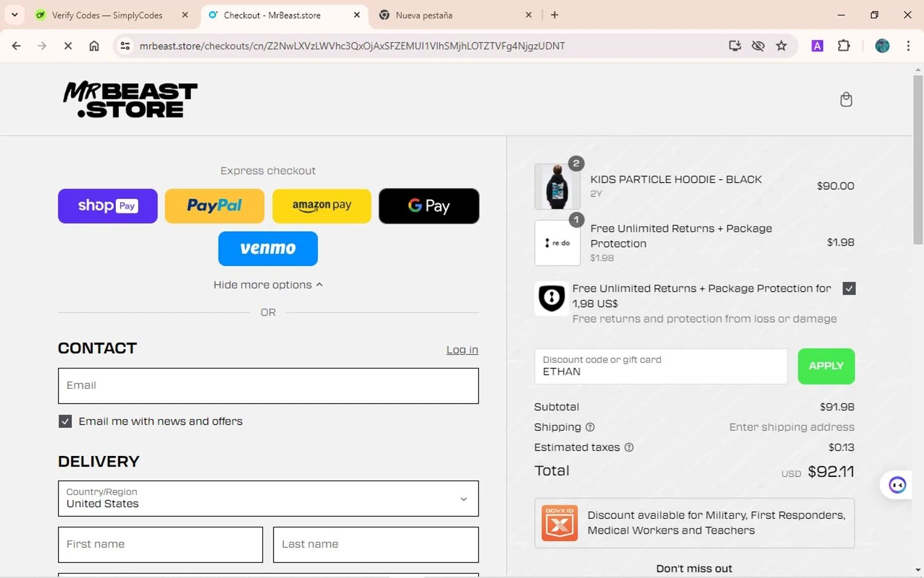Viewport: 924px width, 578px height.
Task: Open the Country/Region dropdown
Action: point(268,499)
